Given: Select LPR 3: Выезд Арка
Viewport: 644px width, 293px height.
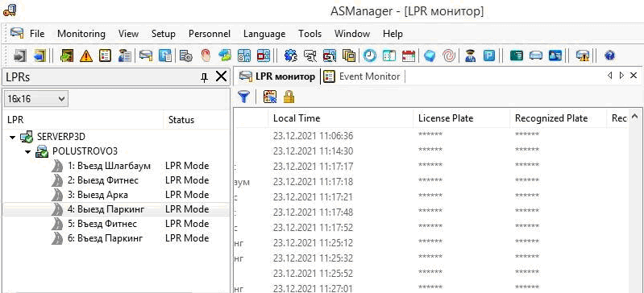Looking at the screenshot, I should click(x=98, y=195).
